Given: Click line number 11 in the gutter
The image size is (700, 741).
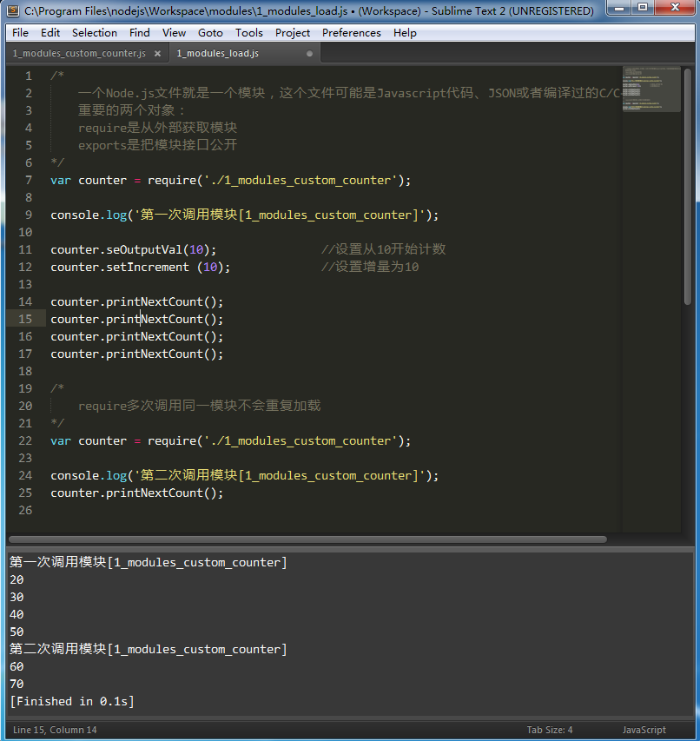Looking at the screenshot, I should click(x=25, y=249).
